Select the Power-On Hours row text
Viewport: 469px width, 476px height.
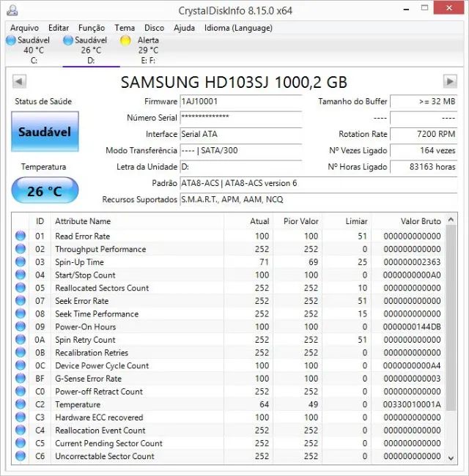(x=85, y=327)
